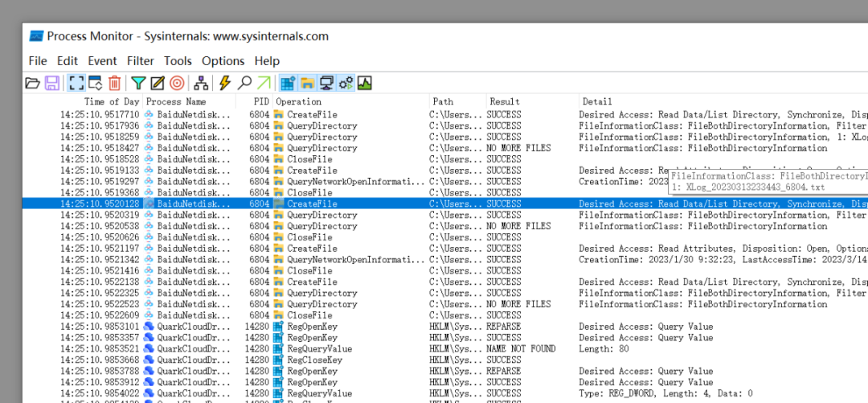Click the CreationTime detail in row 14:25:10.9521342

(x=723, y=260)
